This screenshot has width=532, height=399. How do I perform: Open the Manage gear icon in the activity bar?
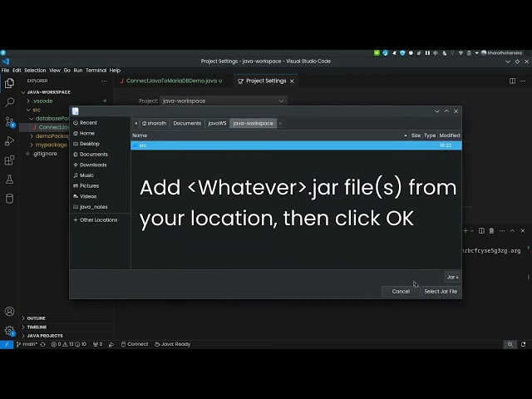coord(9,331)
